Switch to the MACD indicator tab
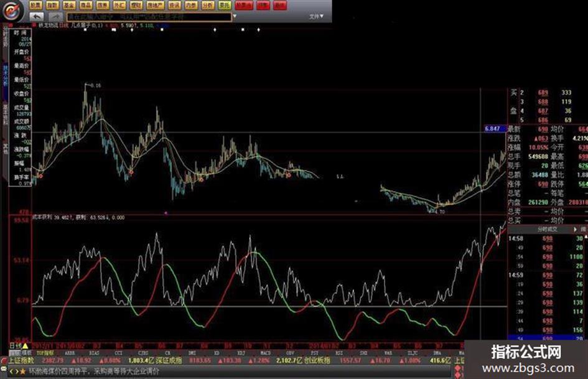588x379 pixels. click(x=266, y=353)
